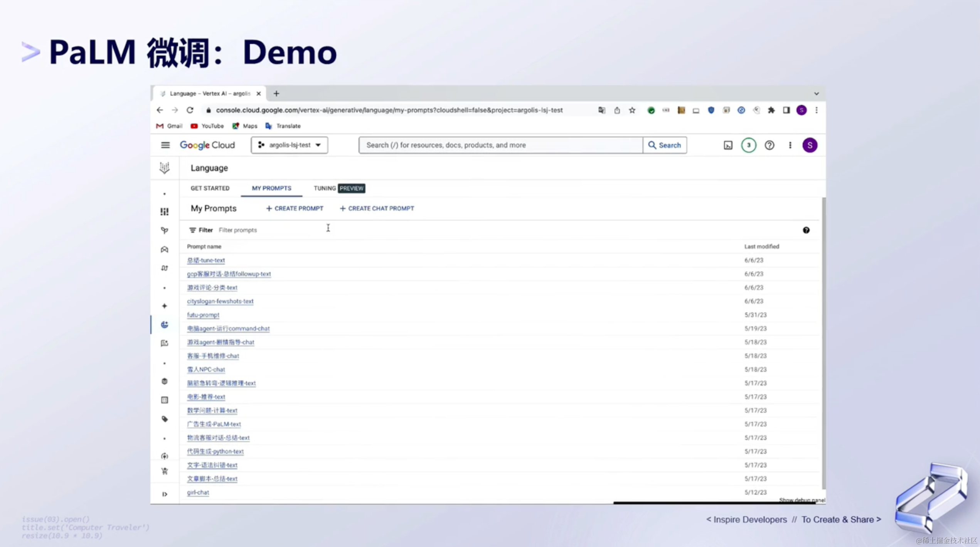The width and height of the screenshot is (980, 547).
Task: Open the 广告生成-PaLM-text prompt
Action: click(x=214, y=424)
